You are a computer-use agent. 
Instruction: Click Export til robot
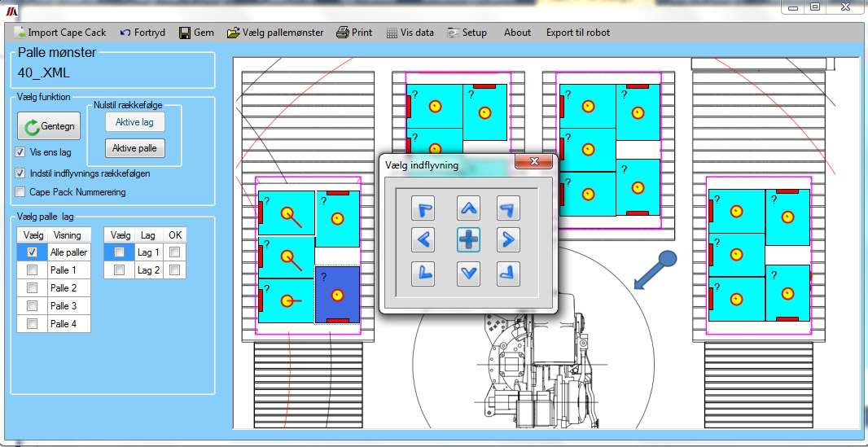(578, 33)
